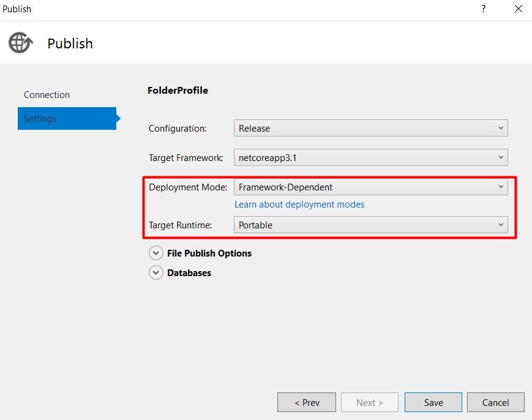Click the FolderProfile heading text
Image resolution: width=532 pixels, height=420 pixels.
178,90
